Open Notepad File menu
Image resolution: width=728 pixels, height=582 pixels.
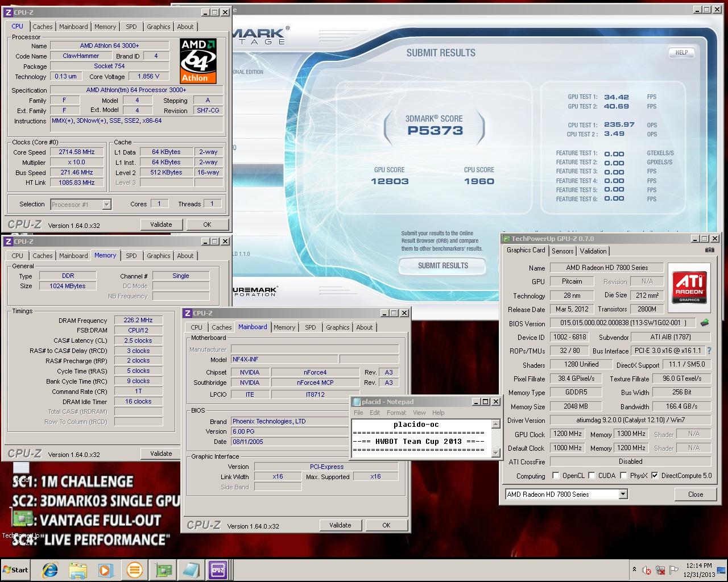[358, 413]
